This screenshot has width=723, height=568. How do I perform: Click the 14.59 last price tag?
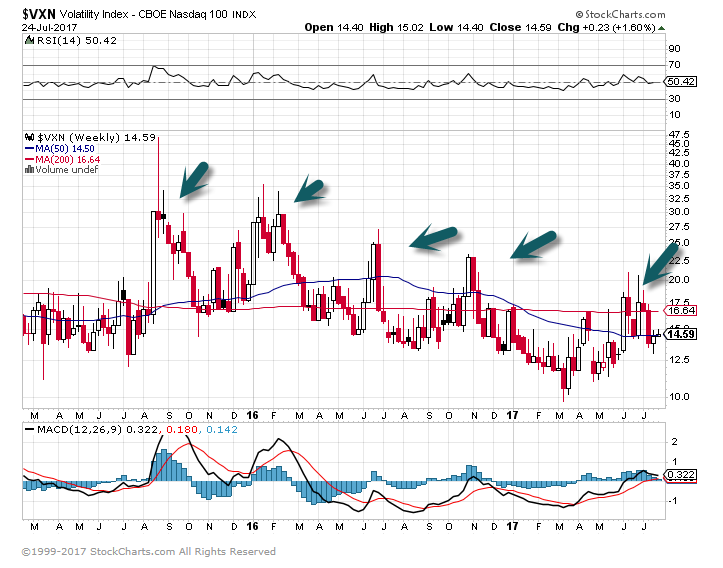681,334
